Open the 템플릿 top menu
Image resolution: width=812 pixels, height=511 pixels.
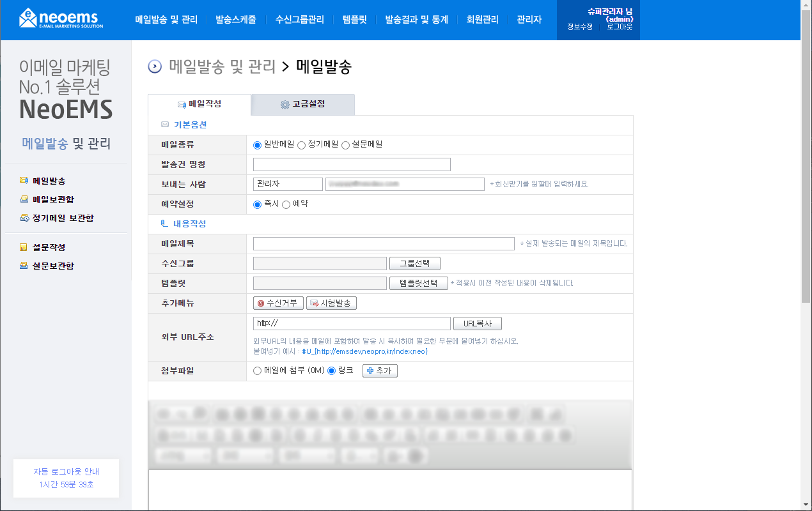coord(355,20)
